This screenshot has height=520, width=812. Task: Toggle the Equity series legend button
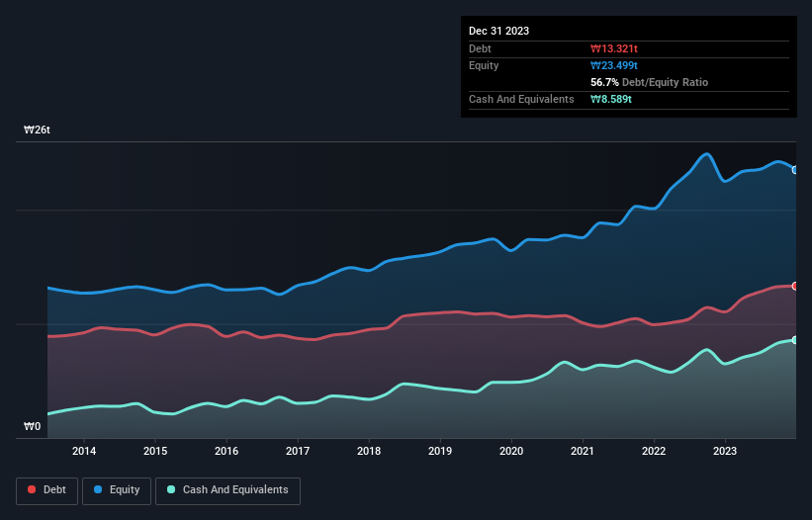click(117, 490)
